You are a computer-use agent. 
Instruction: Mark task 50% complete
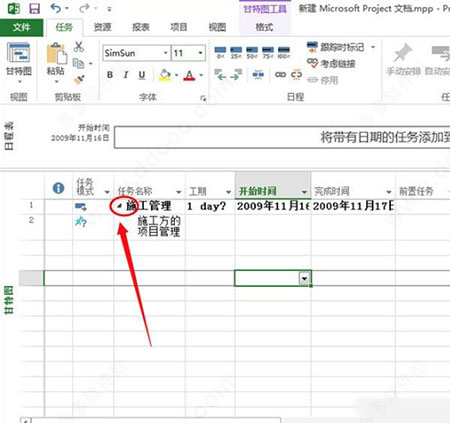click(x=252, y=52)
